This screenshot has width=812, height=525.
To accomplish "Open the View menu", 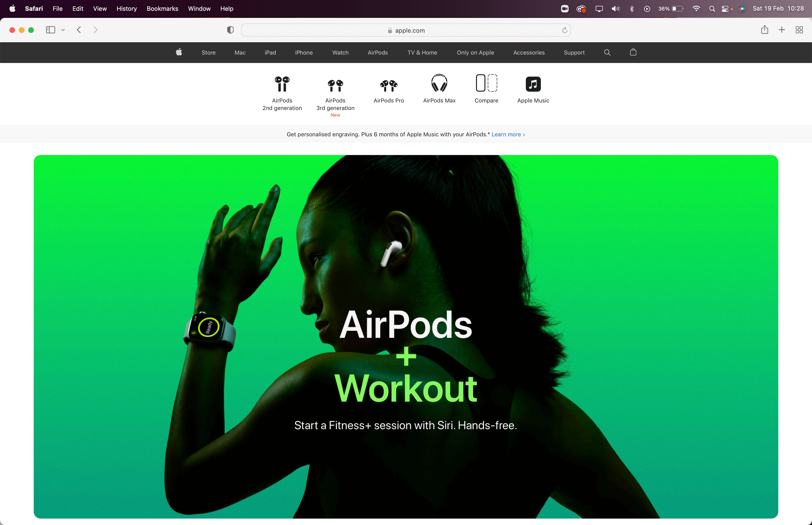I will [x=100, y=8].
